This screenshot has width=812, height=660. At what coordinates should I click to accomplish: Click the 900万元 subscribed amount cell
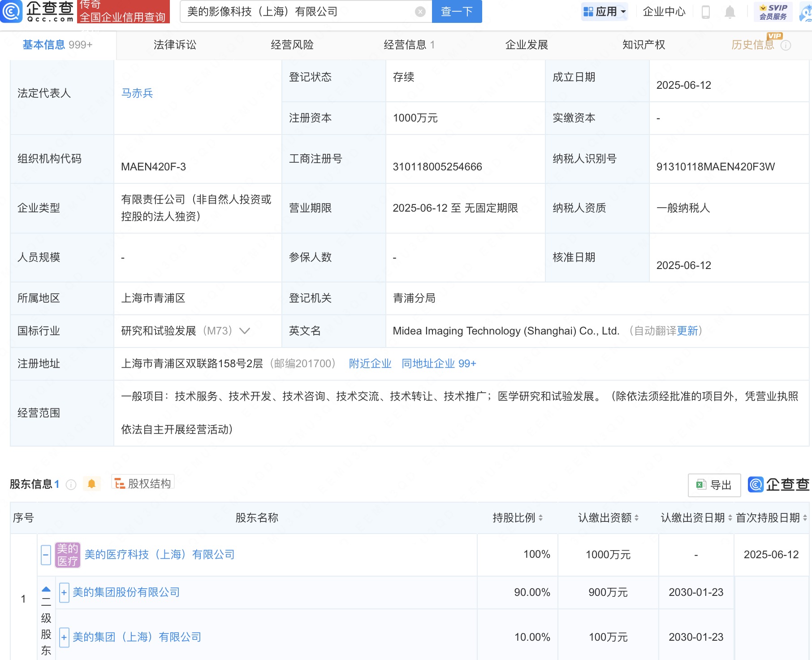pyautogui.click(x=608, y=593)
